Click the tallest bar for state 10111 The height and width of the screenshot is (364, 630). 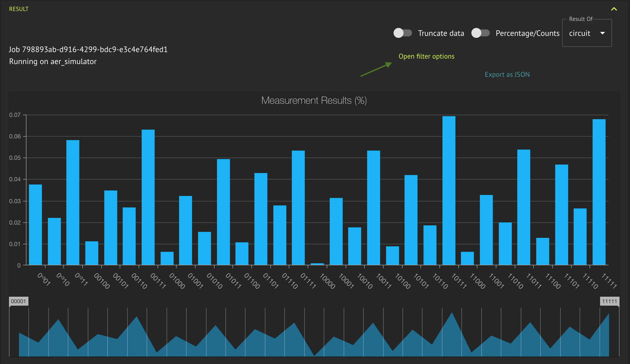pos(449,190)
